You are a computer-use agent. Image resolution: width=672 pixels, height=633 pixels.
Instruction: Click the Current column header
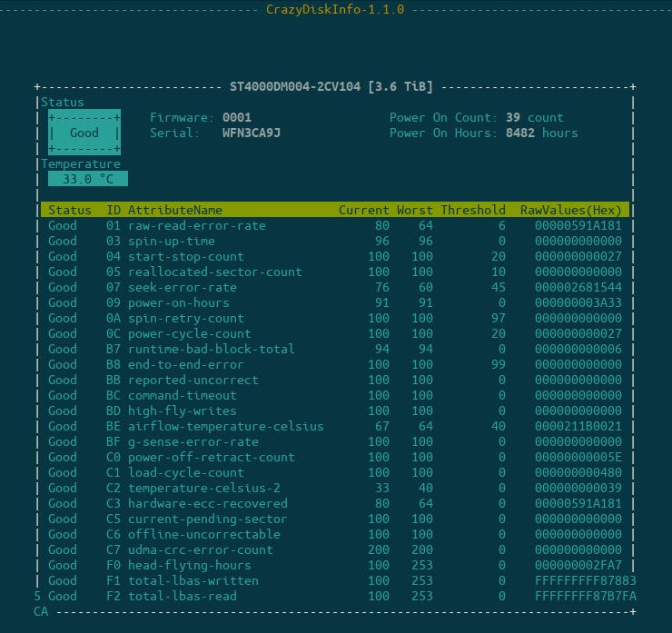point(364,210)
